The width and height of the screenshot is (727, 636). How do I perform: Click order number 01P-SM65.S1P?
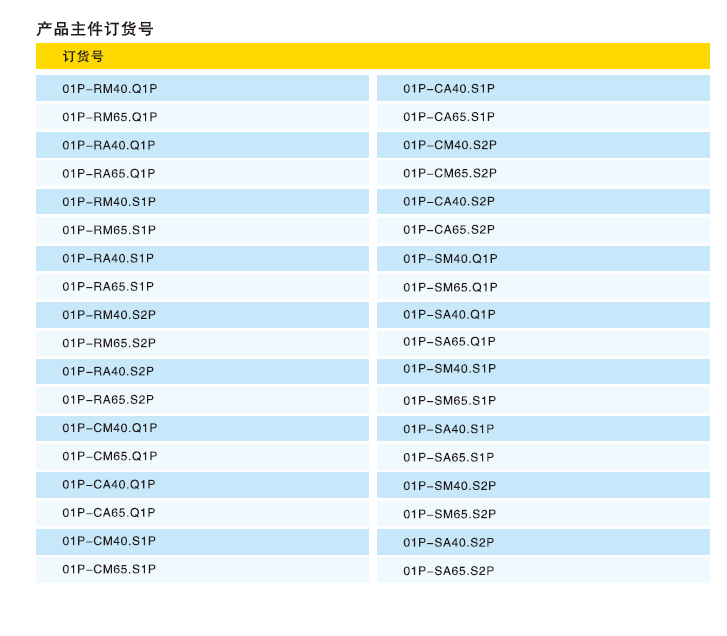pos(450,401)
